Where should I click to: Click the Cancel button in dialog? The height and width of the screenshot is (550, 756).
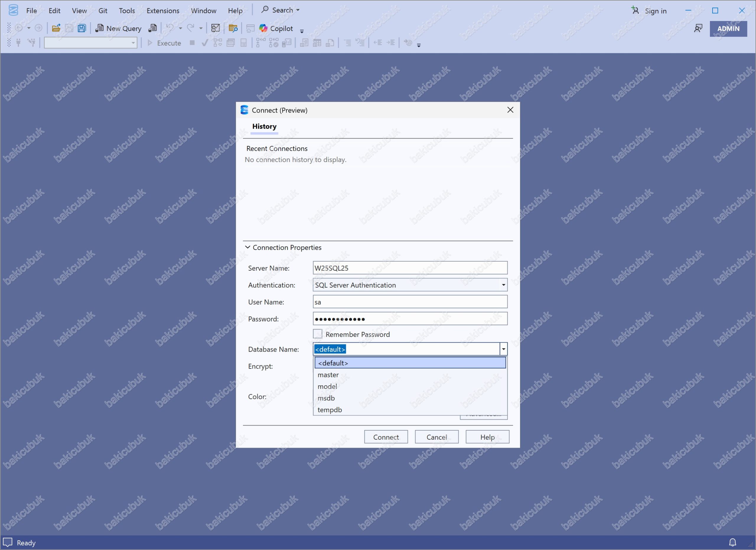click(437, 437)
